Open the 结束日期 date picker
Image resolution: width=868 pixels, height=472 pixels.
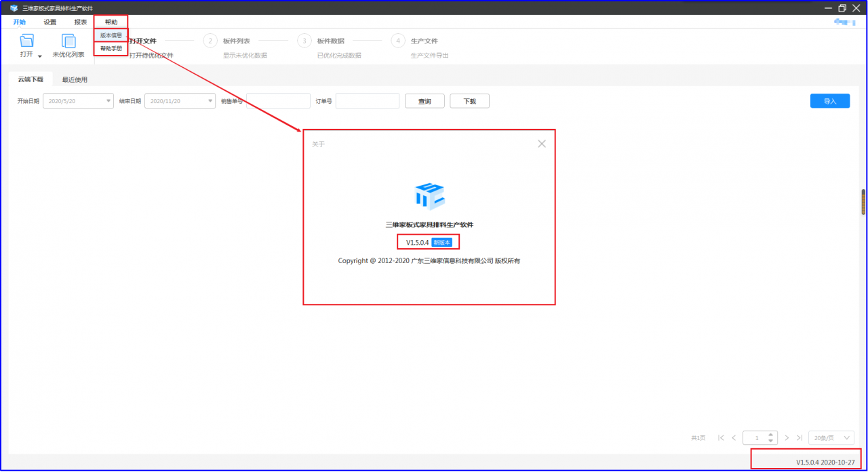[x=180, y=101]
